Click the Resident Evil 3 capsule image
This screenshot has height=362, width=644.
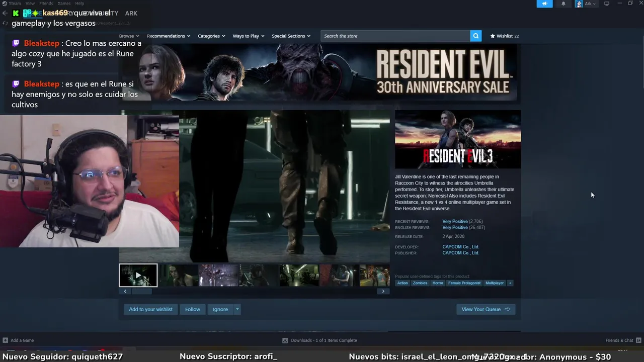(458, 139)
